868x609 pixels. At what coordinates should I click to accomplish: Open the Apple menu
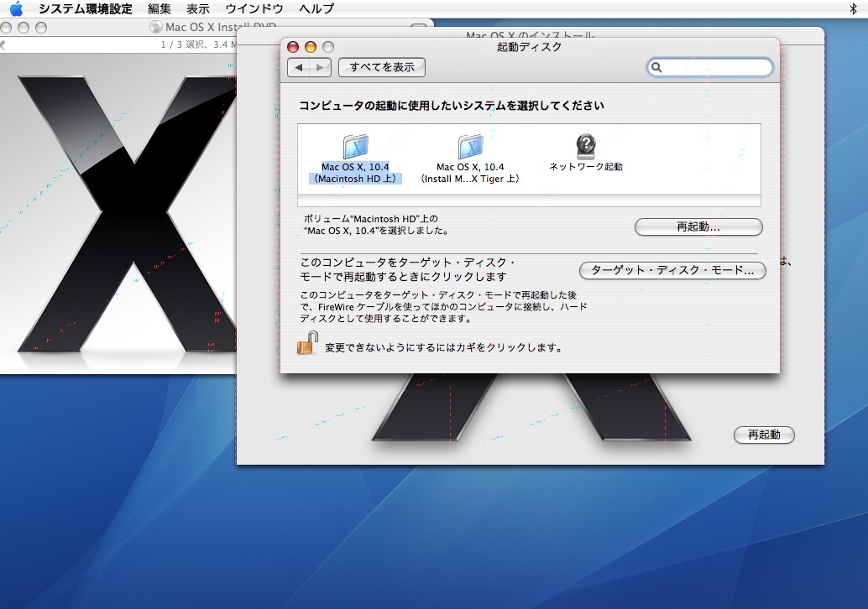point(16,9)
